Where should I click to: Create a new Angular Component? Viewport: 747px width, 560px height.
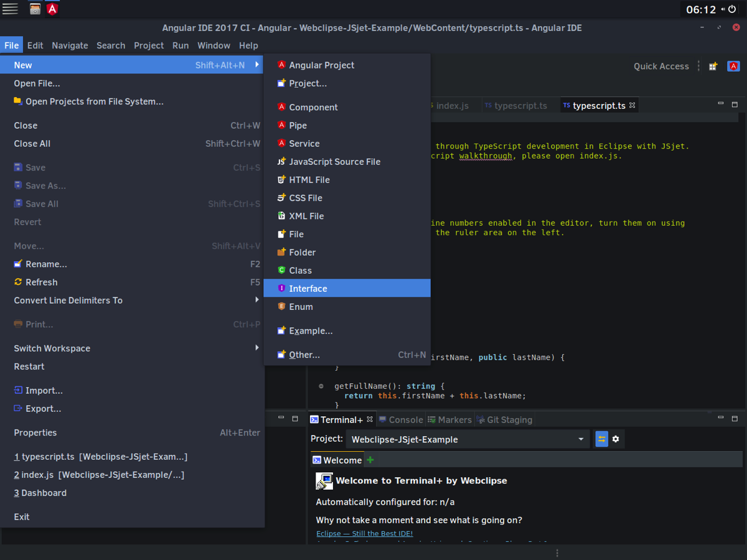pos(347,107)
